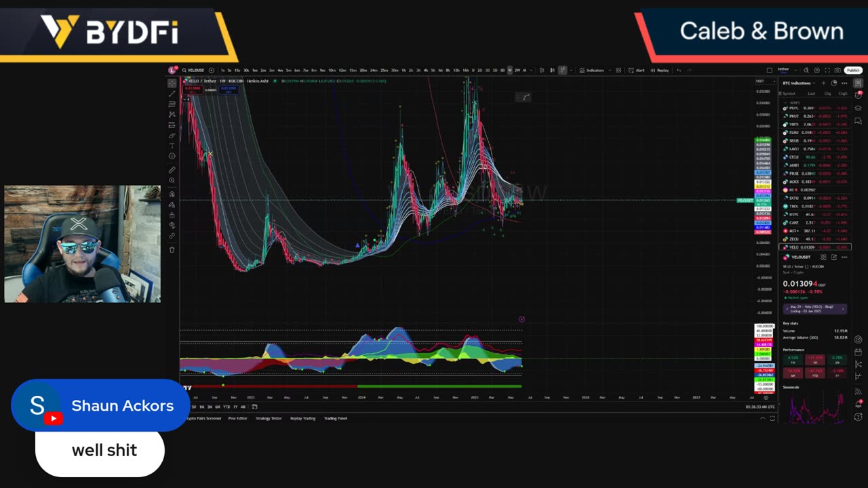Toggle hide all drawings eye icon

coord(172,225)
